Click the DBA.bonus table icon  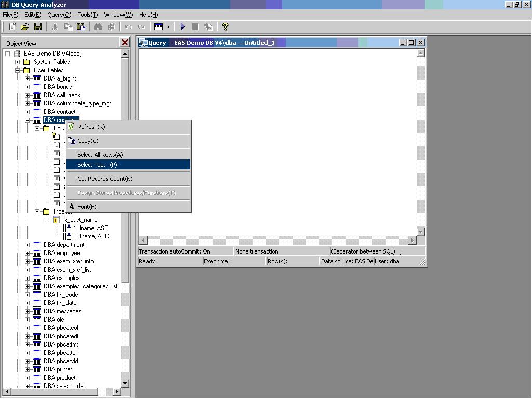pos(37,87)
